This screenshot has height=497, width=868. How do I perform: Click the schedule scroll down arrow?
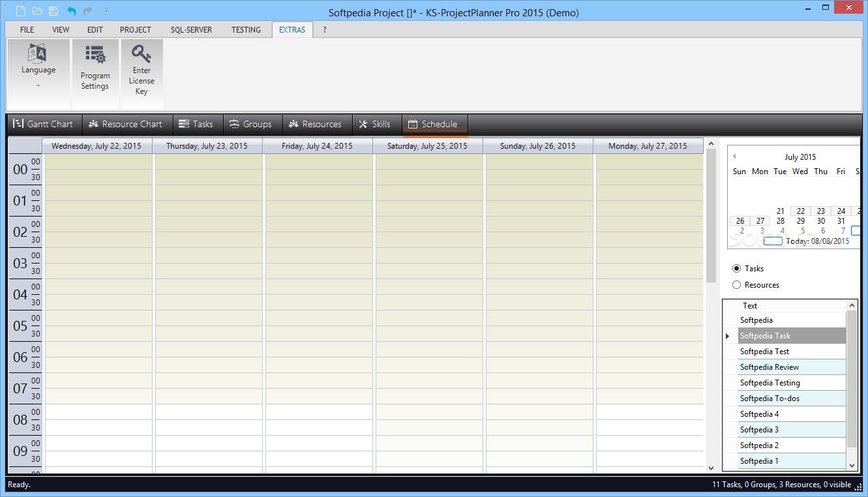(711, 468)
